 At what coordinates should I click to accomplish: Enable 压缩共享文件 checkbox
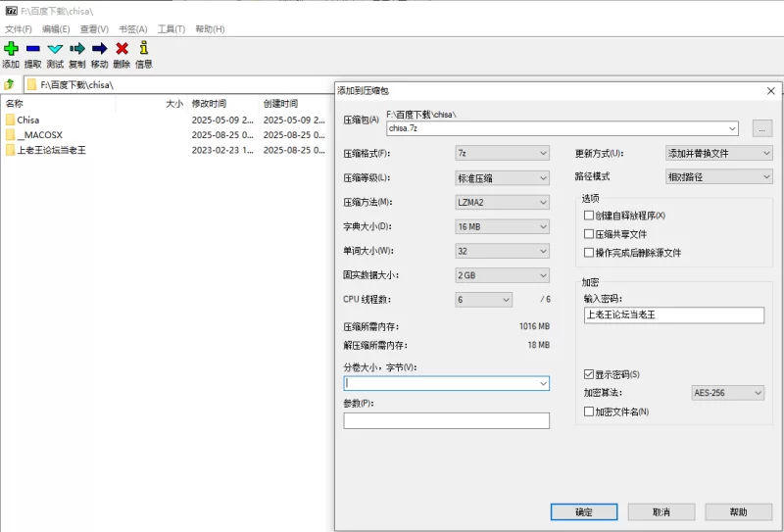tap(589, 234)
